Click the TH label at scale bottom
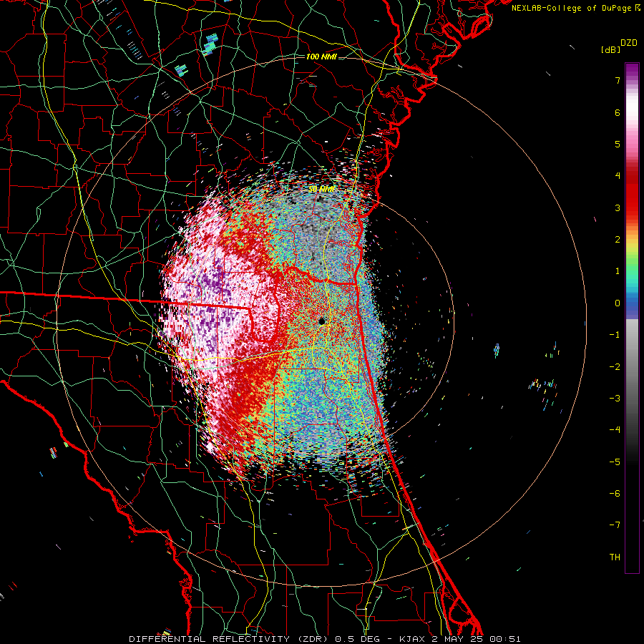The image size is (644, 644). pos(615,557)
